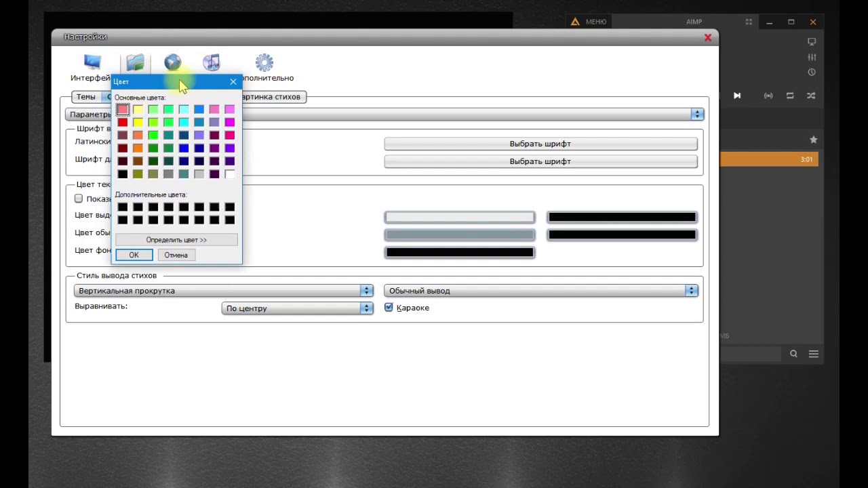Click the star favorite icon in AIMP
868x488 pixels.
click(x=813, y=140)
